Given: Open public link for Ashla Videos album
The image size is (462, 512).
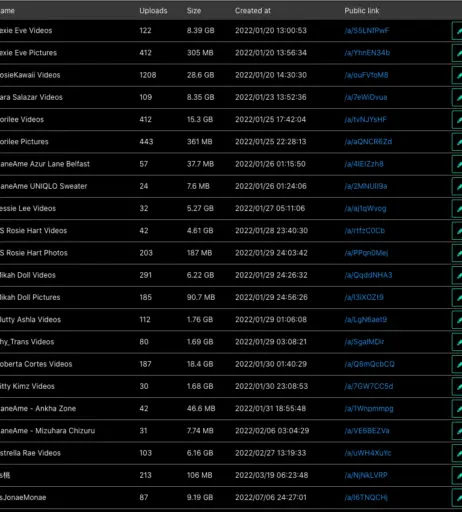Looking at the screenshot, I should [x=366, y=320].
